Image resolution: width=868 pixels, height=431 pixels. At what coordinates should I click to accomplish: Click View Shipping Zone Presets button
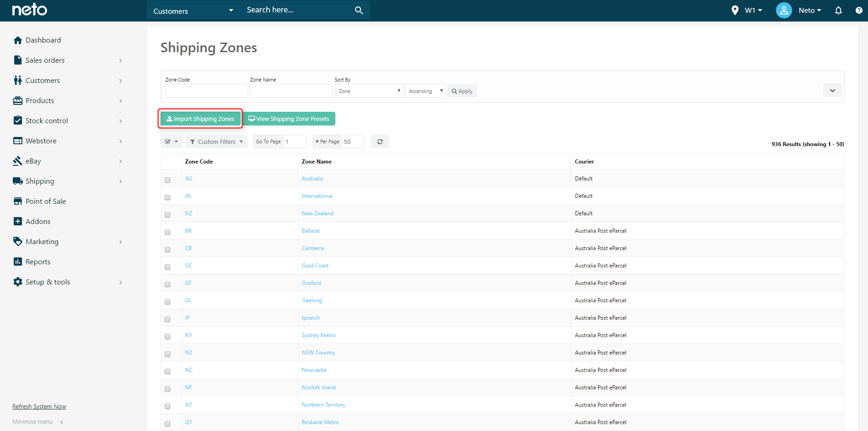(x=289, y=119)
